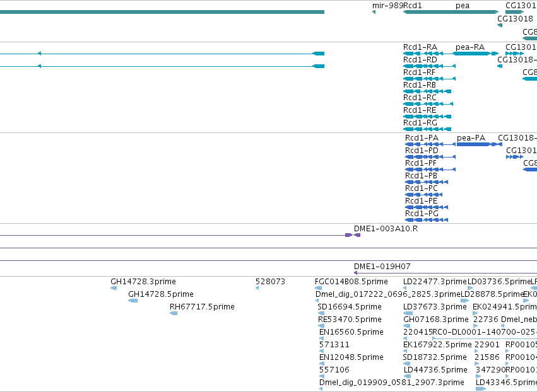Open the Rcd1-RA transcript label

tap(420, 47)
